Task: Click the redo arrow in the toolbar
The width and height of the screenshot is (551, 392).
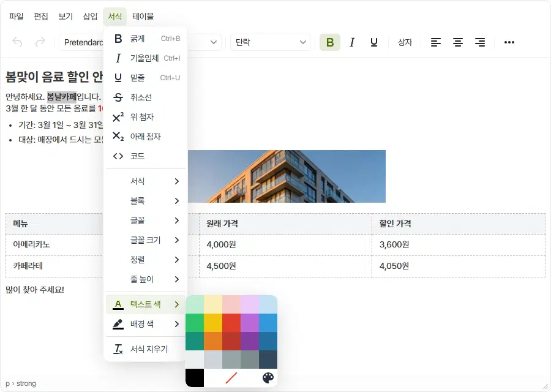Action: [x=40, y=42]
